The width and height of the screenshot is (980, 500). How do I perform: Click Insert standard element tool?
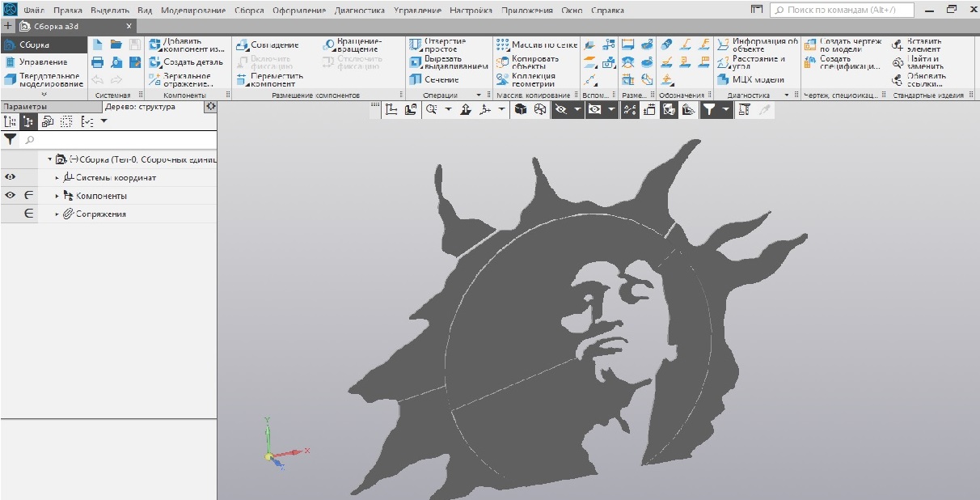(x=915, y=44)
